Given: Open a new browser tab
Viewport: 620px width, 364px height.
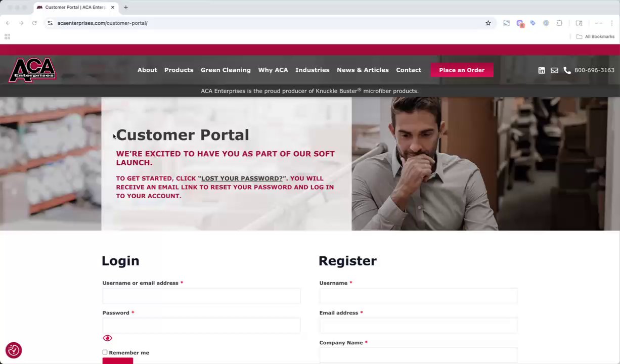Looking at the screenshot, I should (x=126, y=7).
